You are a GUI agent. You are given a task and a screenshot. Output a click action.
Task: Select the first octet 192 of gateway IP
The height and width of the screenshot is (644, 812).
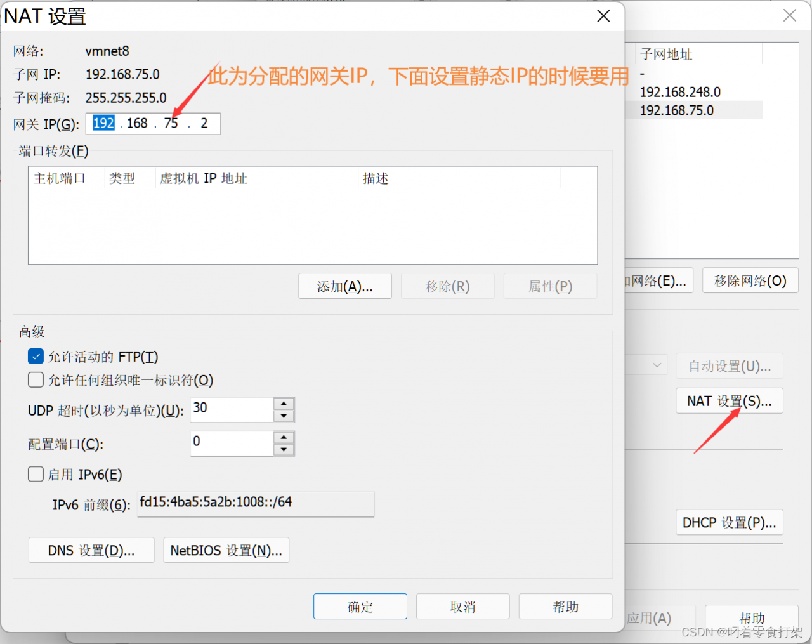pos(103,123)
